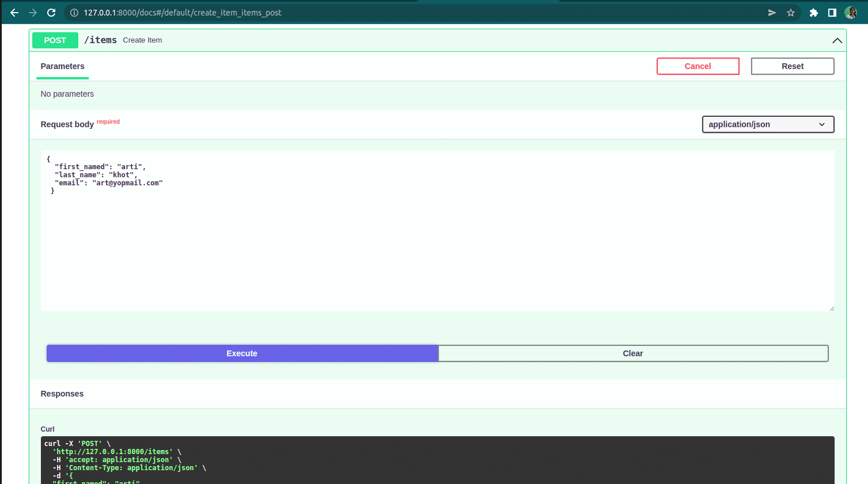Screen dimensions: 868x484
Task: Open the application/json media type dropdown
Action: tap(768, 124)
